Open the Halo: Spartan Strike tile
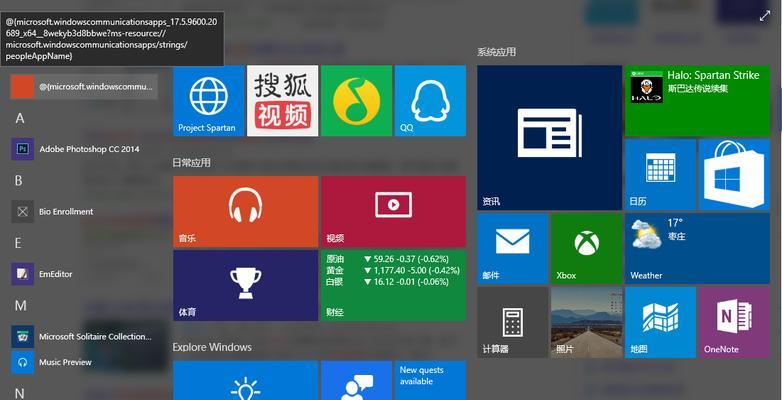Image resolution: width=782 pixels, height=400 pixels. (697, 101)
